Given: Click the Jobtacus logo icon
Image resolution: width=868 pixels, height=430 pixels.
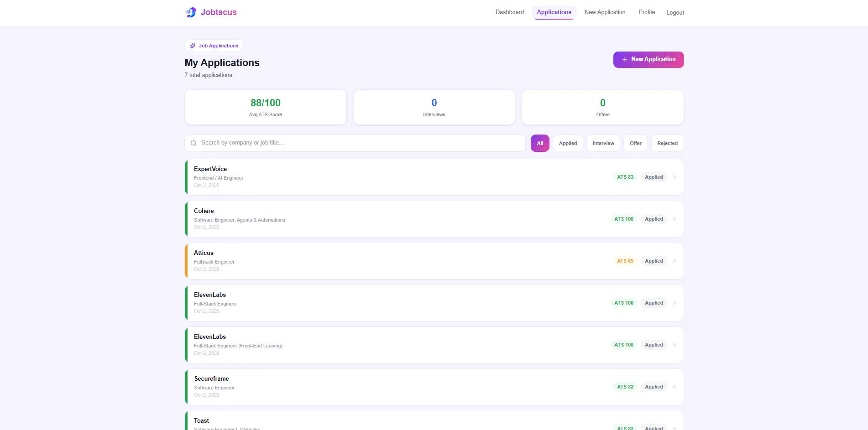Looking at the screenshot, I should click(x=190, y=12).
